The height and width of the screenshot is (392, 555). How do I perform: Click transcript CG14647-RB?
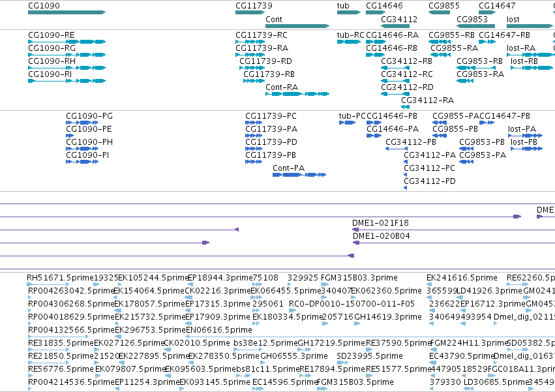487,42
